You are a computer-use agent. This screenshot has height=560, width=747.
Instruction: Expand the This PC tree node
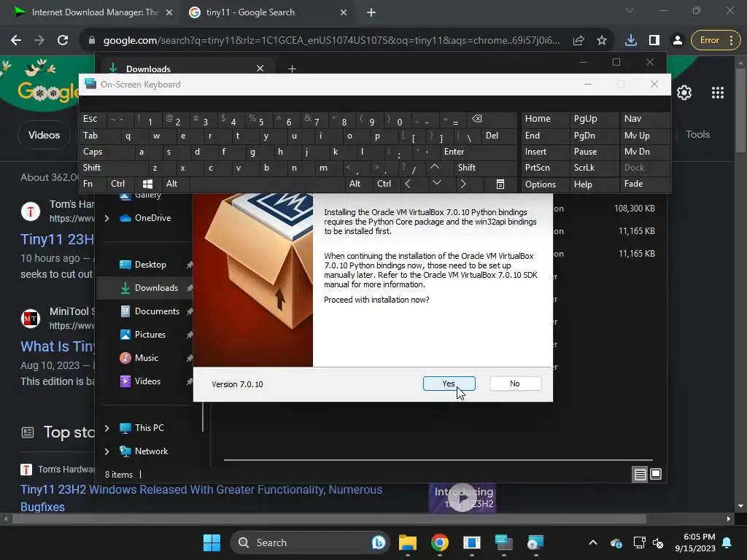point(107,428)
